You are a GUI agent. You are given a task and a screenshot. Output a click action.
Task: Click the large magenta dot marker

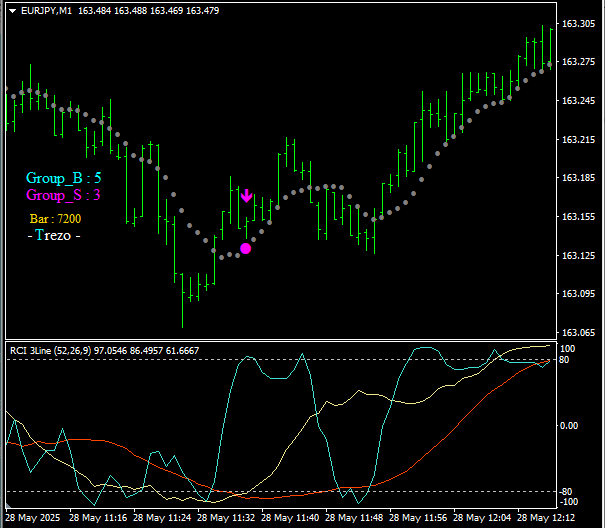point(245,248)
